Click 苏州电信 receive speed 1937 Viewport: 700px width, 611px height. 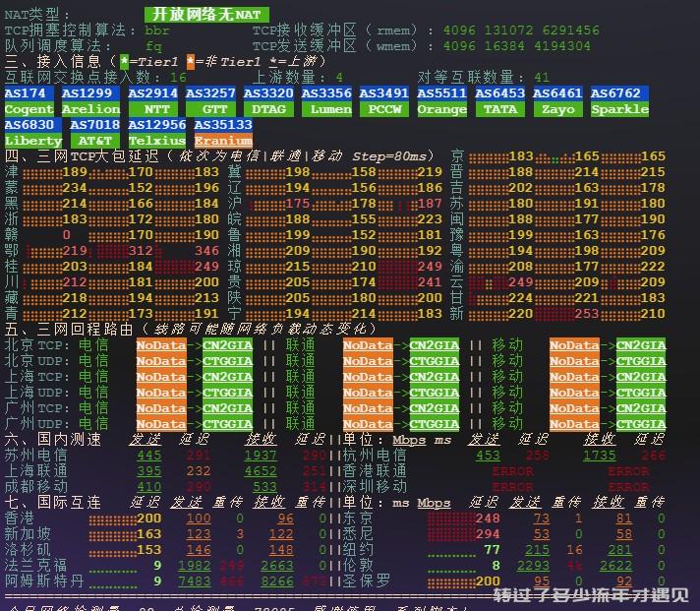click(261, 456)
